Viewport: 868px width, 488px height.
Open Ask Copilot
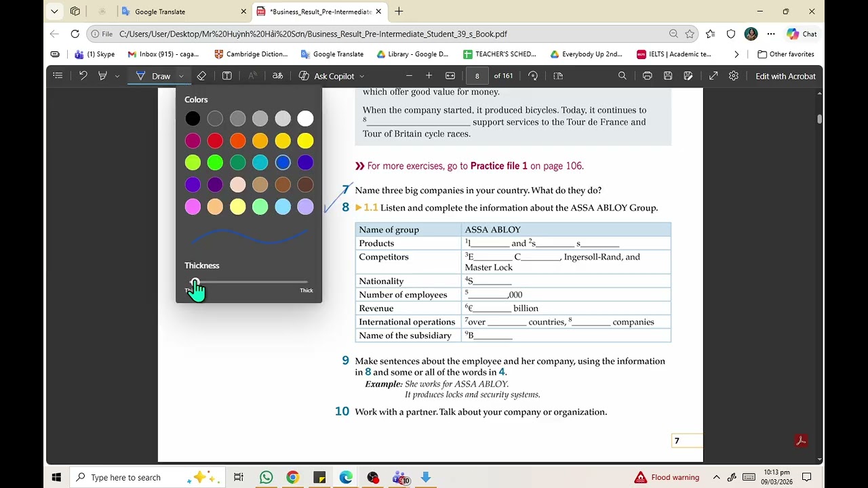(x=326, y=76)
